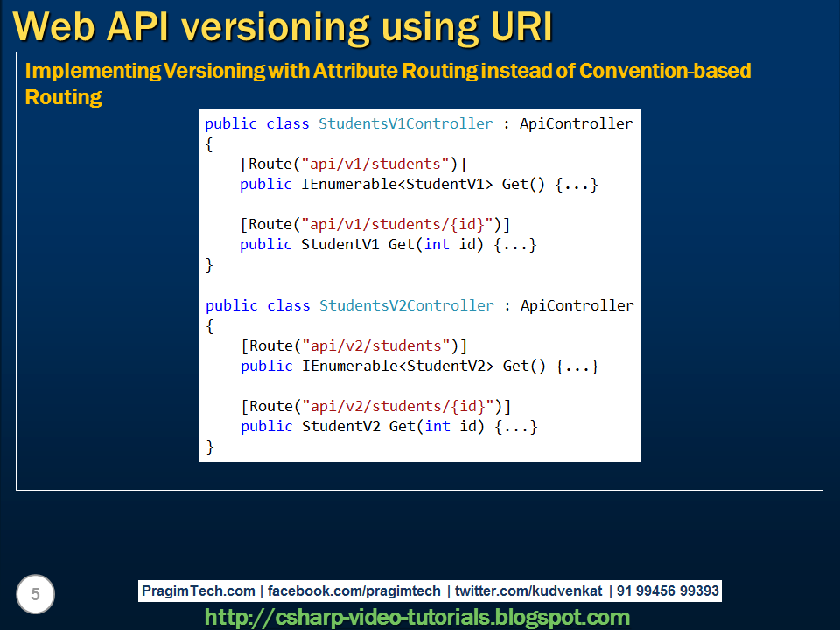This screenshot has width=840, height=630.
Task: Click the slide number 5 badge
Action: pyautogui.click(x=35, y=592)
